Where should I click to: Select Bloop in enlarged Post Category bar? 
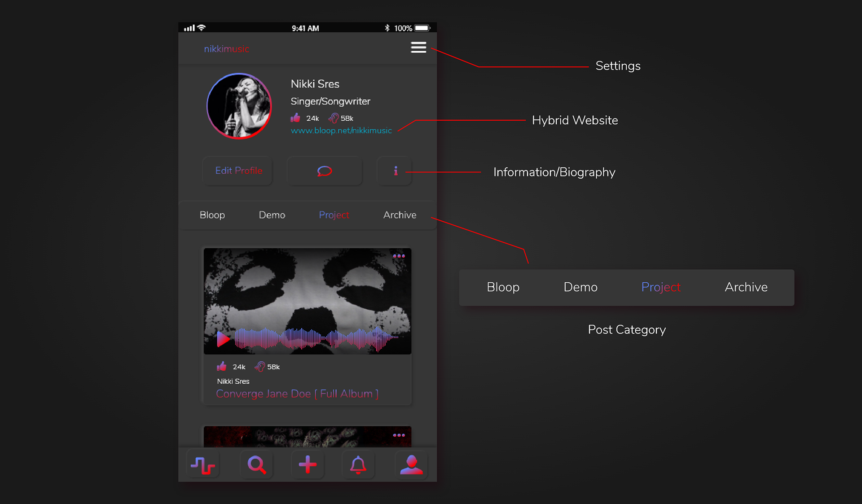(x=503, y=287)
